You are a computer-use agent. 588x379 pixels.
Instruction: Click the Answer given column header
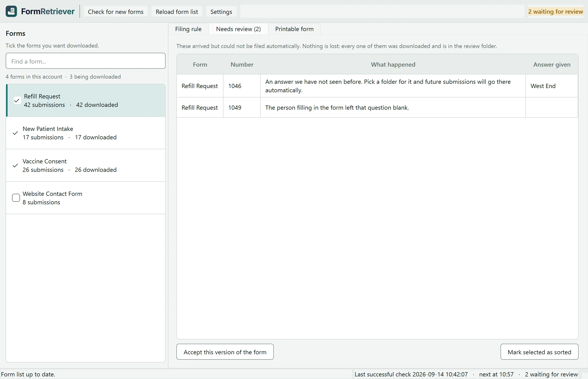click(x=552, y=65)
